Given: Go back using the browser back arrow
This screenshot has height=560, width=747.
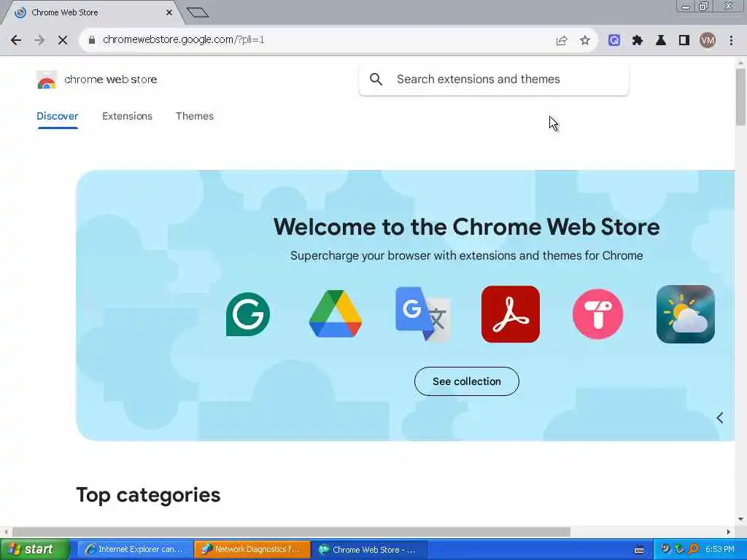Looking at the screenshot, I should (x=16, y=40).
